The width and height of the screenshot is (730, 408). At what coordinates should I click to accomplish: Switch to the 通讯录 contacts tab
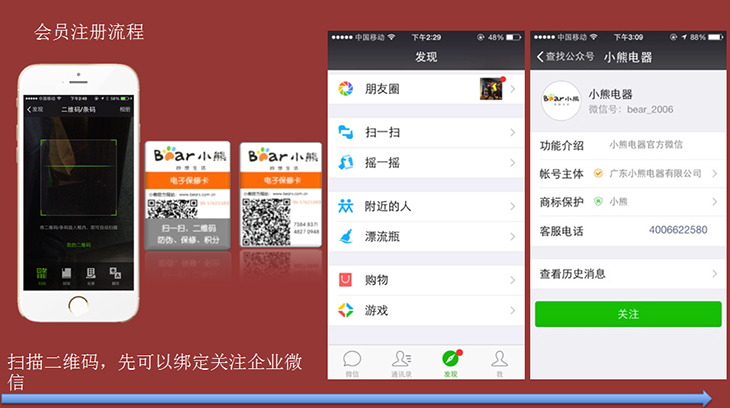[401, 364]
